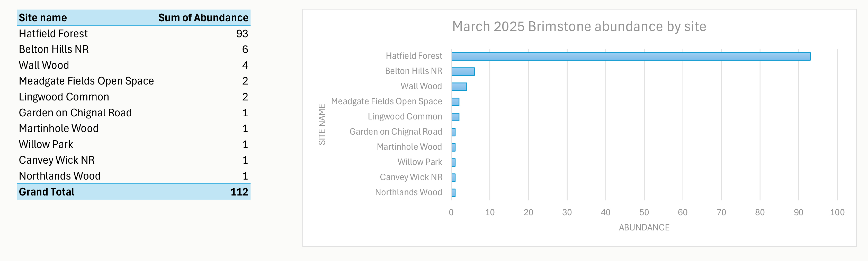The height and width of the screenshot is (261, 868).
Task: Click the Garden on Chignal Road chart label
Action: click(x=396, y=132)
